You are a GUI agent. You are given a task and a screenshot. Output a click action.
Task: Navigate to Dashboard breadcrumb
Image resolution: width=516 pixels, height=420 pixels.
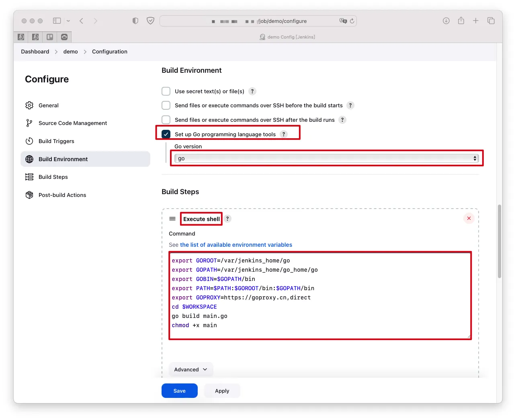(35, 51)
